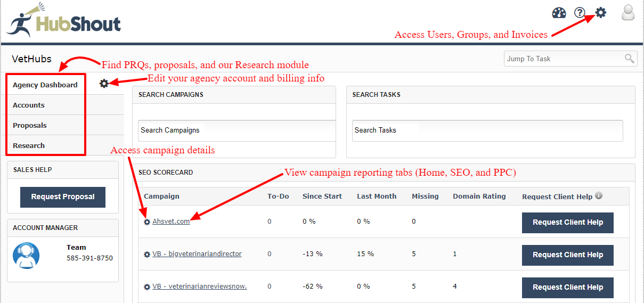Click the Team account manager name
644x303 pixels.
76,247
